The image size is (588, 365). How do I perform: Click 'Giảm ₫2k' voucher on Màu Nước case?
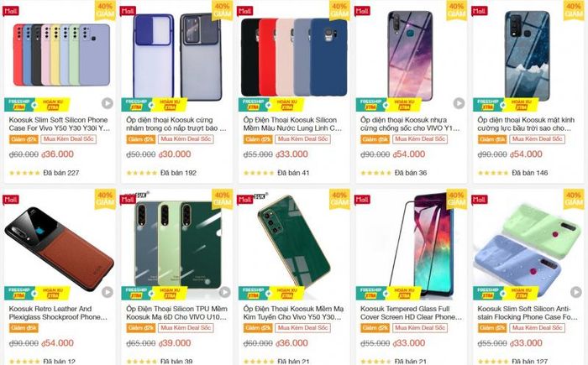(x=258, y=139)
